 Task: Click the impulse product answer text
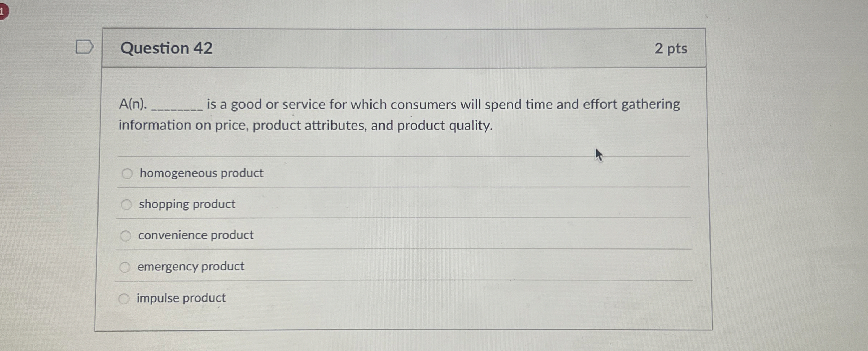182,298
